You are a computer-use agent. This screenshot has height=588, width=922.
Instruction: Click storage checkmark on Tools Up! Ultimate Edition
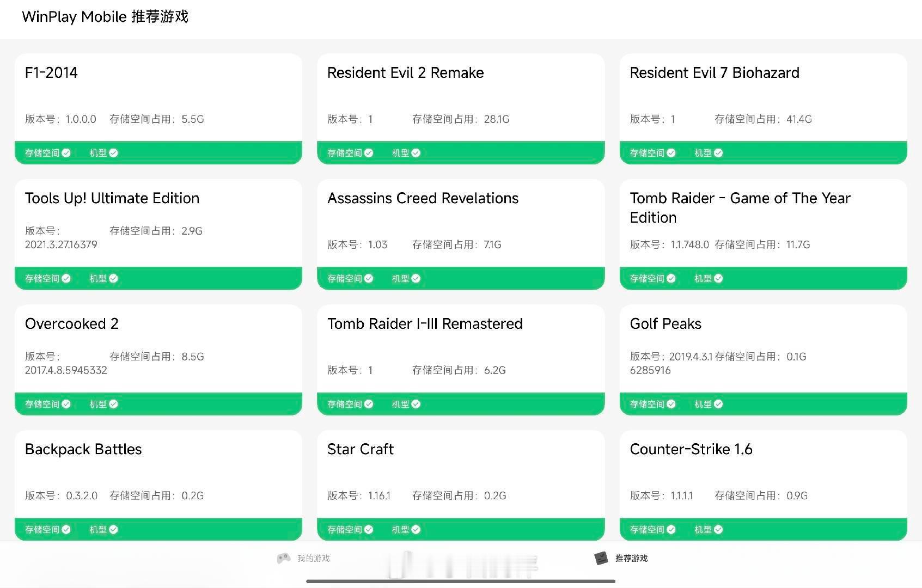tap(66, 278)
